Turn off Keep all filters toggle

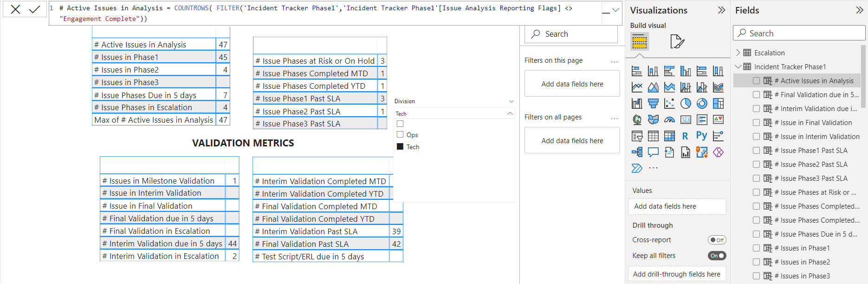(717, 256)
